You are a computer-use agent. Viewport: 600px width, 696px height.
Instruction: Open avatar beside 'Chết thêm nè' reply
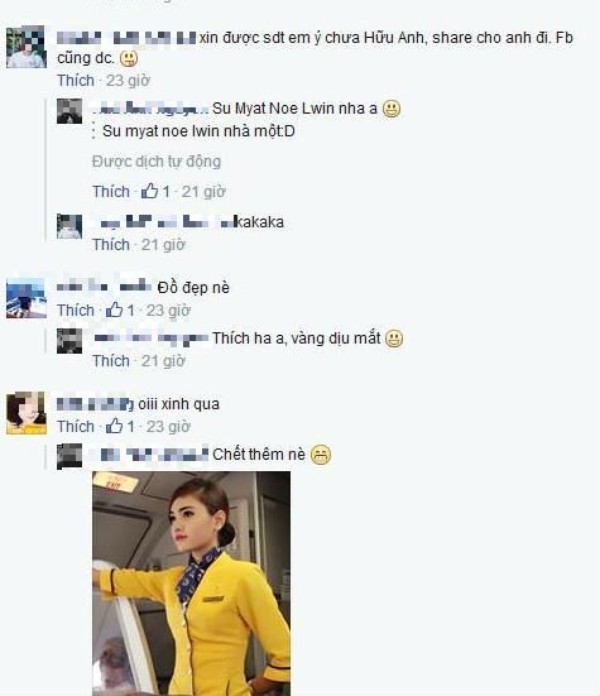pos(70,456)
